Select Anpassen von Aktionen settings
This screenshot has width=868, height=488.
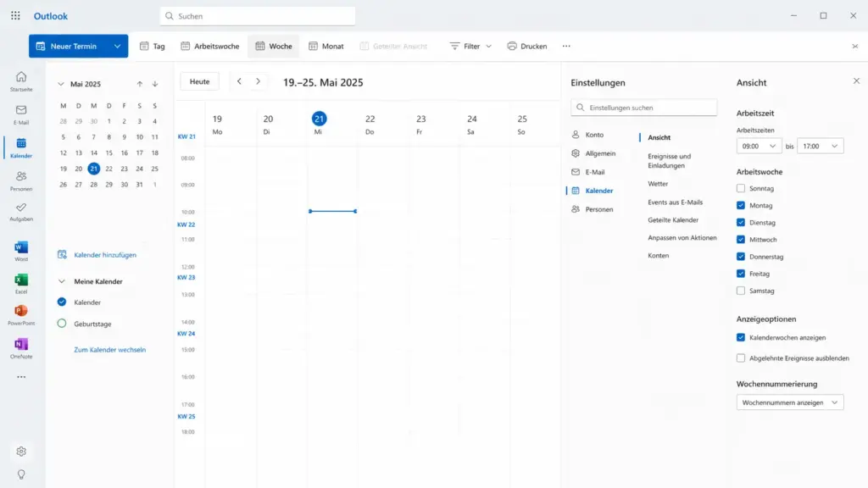[682, 237]
